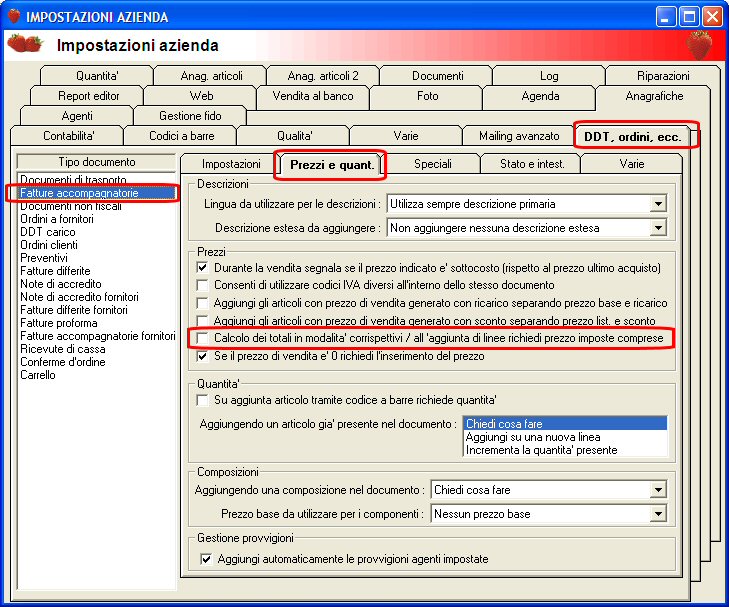Check 'prezzo di vendita generato con ricarico' option
Image resolution: width=729 pixels, height=607 pixels.
pyautogui.click(x=202, y=303)
